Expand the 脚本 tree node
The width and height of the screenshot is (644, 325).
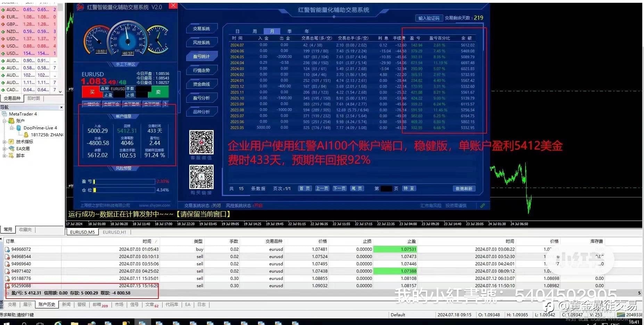[5, 156]
